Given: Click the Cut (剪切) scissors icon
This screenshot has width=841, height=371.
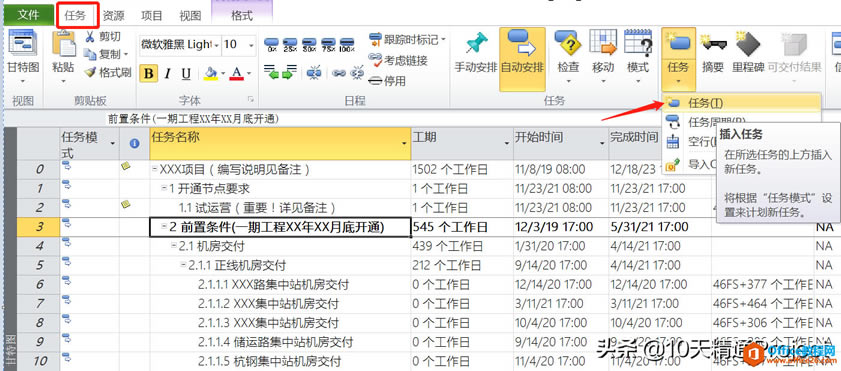Looking at the screenshot, I should [90, 37].
